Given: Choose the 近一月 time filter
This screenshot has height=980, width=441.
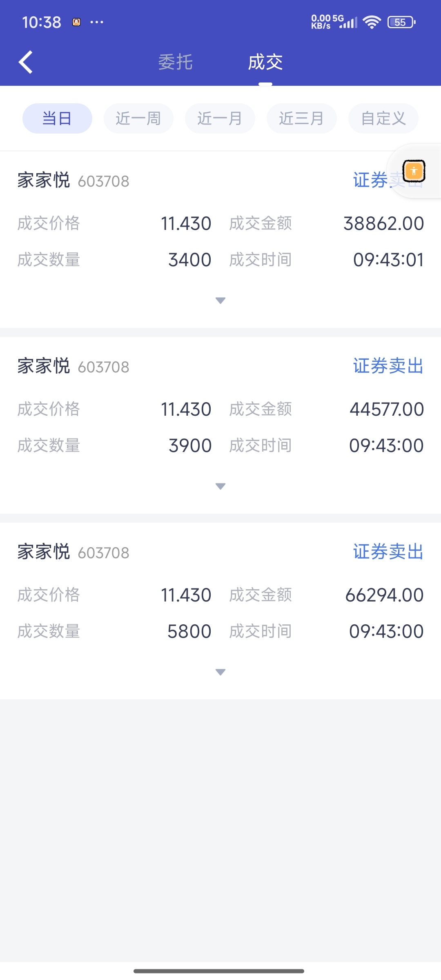Looking at the screenshot, I should (x=220, y=118).
